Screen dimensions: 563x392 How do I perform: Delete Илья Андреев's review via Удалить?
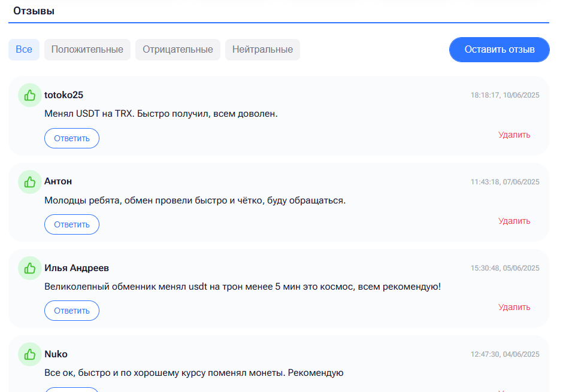pos(514,307)
